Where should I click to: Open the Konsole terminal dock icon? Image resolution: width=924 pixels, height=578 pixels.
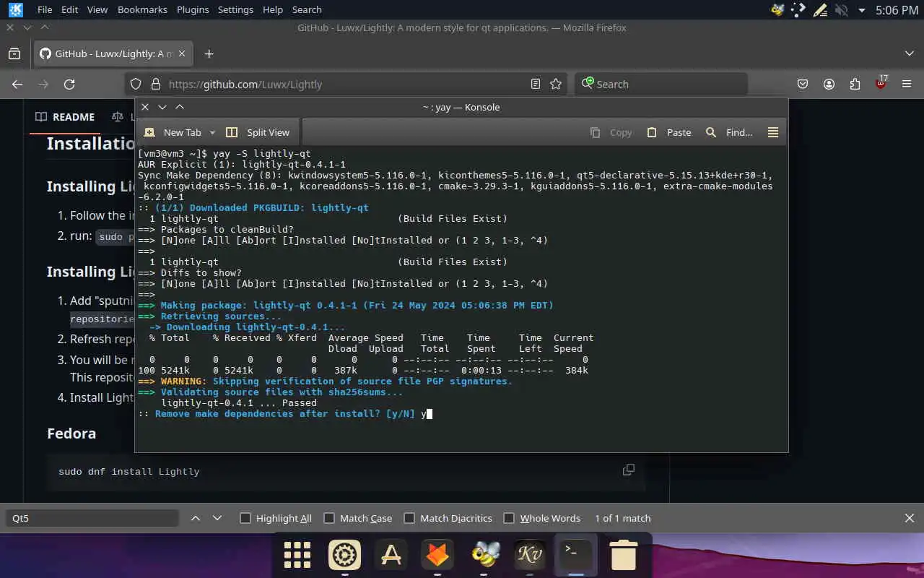[x=576, y=555]
